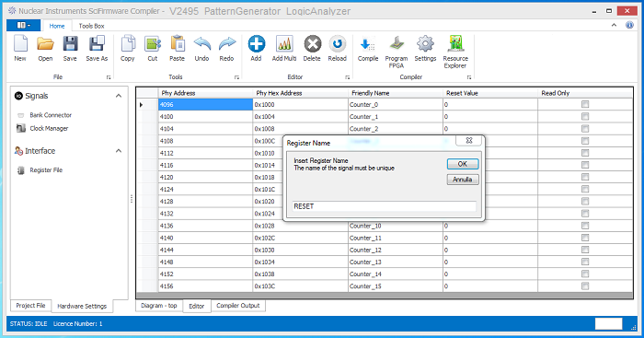Click the horizontal scrollbar below table

coord(385,296)
